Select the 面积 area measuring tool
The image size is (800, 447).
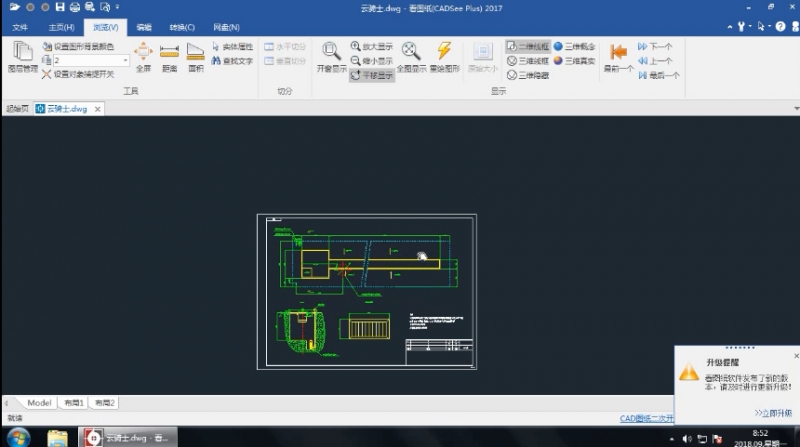[195, 57]
